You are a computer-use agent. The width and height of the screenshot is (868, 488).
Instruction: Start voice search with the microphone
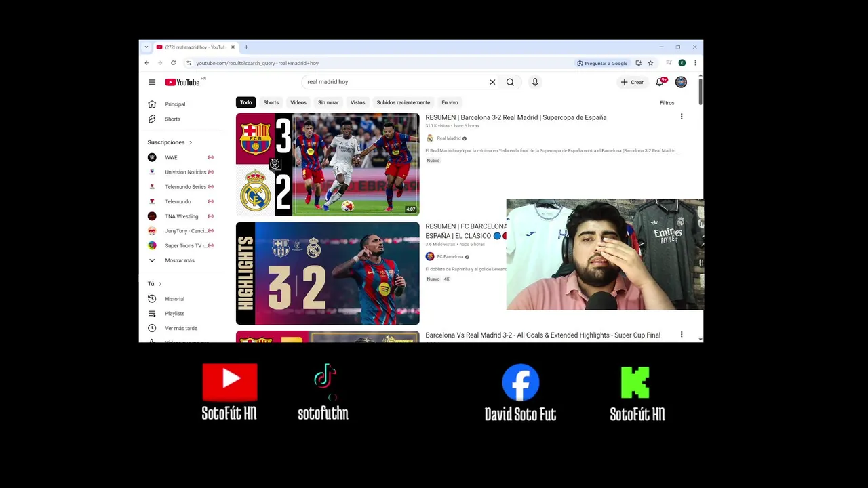click(x=535, y=82)
